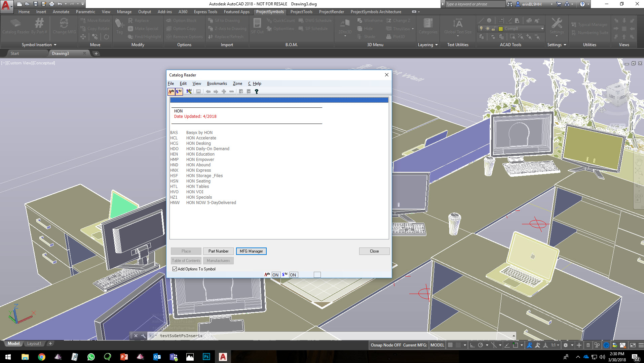Click the MFG Manager button
Screen dimensions: 644x363
click(251, 251)
